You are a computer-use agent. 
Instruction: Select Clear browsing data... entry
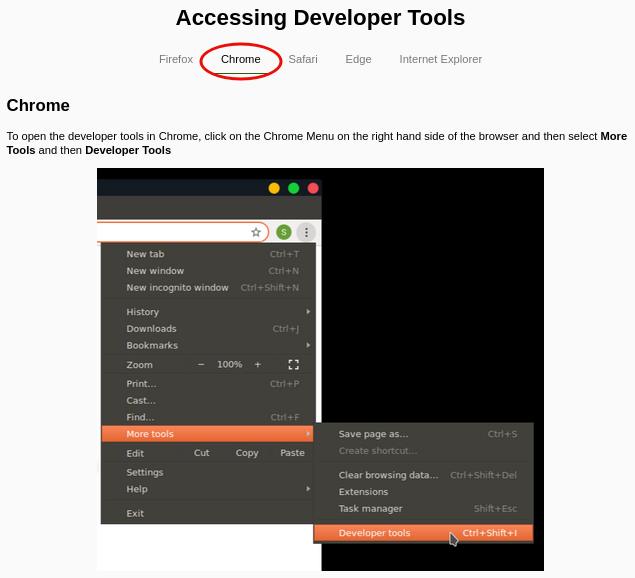tap(424, 475)
